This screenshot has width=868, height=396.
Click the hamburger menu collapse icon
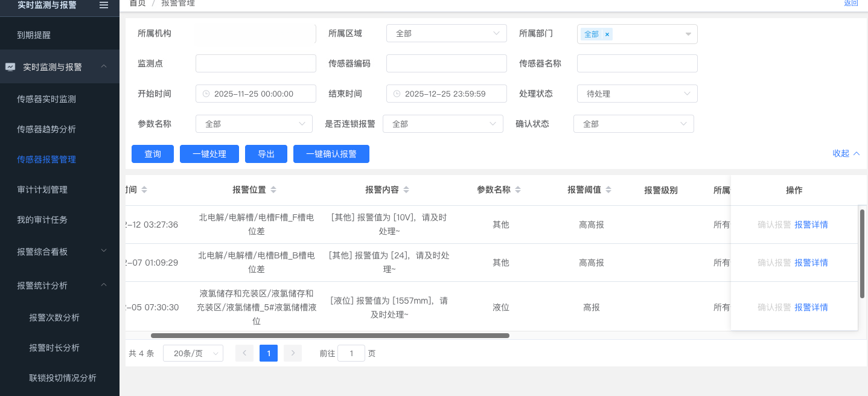(104, 5)
